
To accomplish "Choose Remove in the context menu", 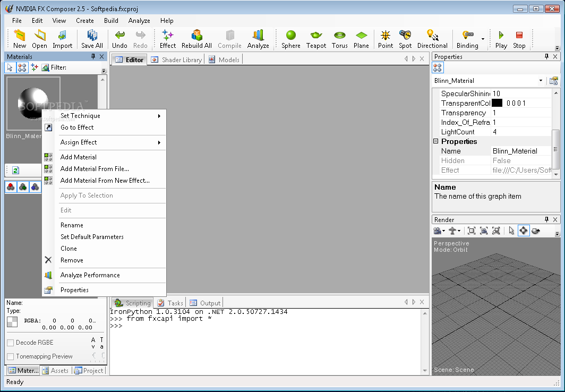I will [72, 260].
